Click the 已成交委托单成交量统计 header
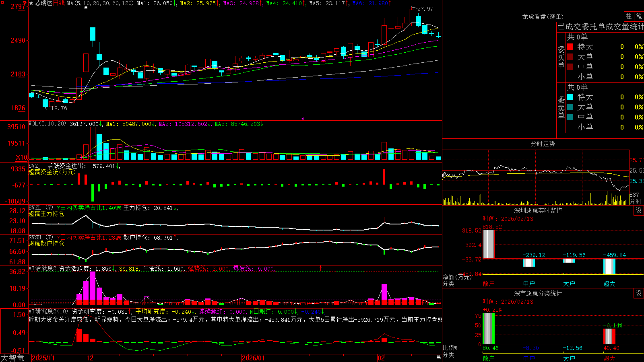 click(601, 27)
